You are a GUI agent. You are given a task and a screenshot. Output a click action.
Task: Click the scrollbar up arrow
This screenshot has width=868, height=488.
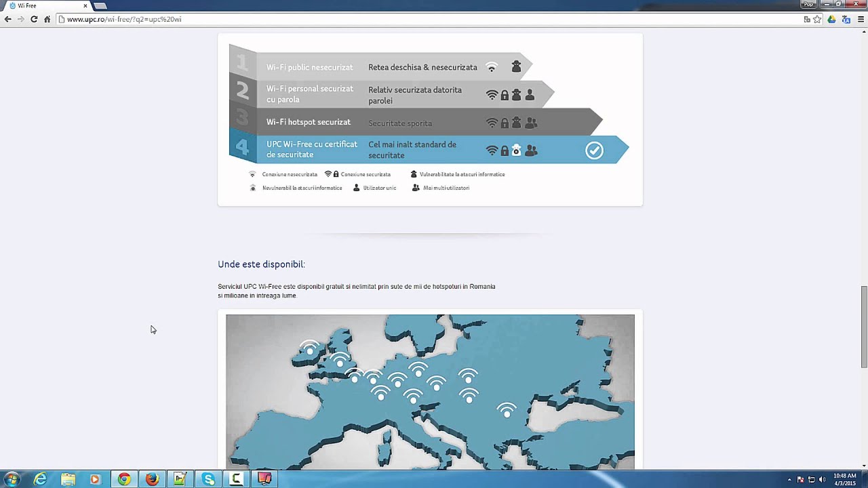(x=863, y=32)
